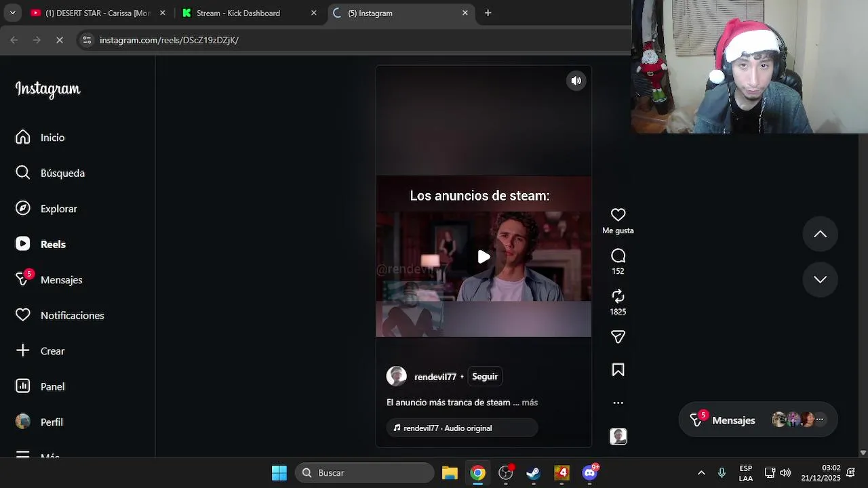The width and height of the screenshot is (868, 488).
Task: Expand caption with 'más' link
Action: (x=530, y=403)
